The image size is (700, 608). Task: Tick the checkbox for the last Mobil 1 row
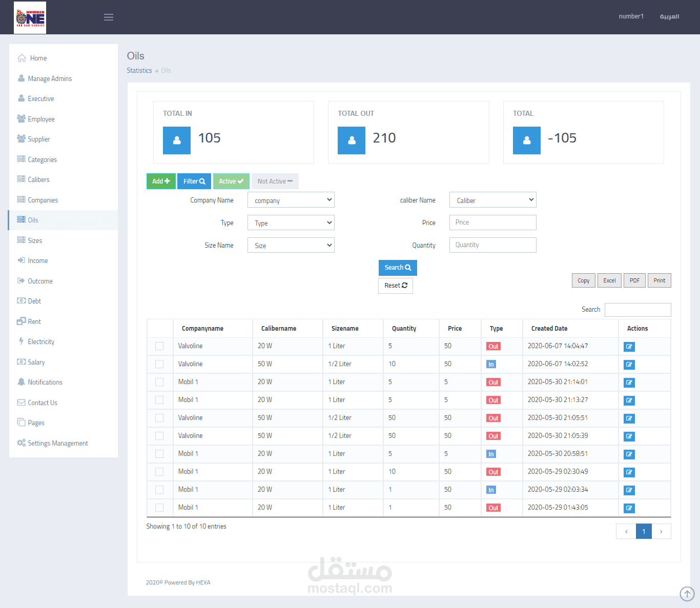point(159,508)
